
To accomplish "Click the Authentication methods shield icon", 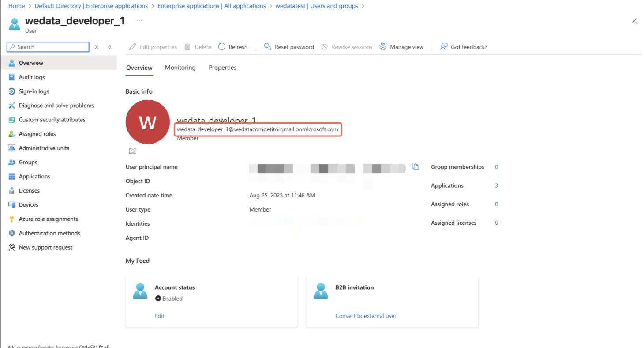I will [12, 233].
